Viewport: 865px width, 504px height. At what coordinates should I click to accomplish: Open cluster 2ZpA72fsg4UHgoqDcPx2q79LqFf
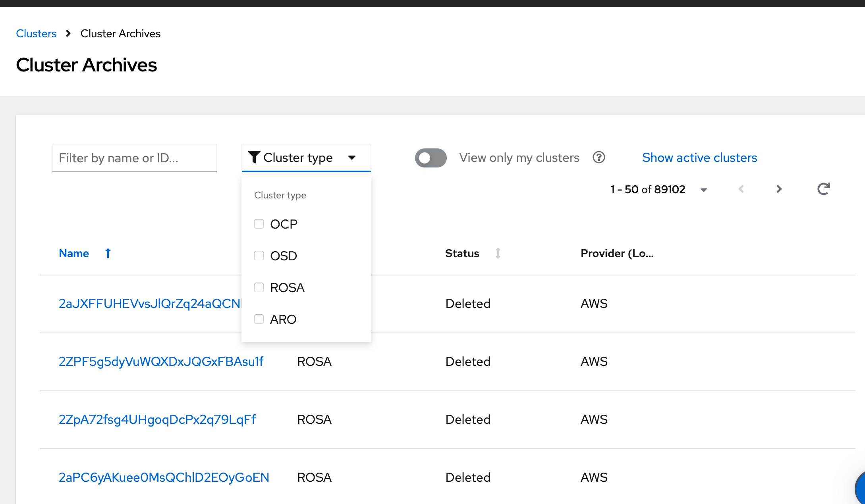157,419
